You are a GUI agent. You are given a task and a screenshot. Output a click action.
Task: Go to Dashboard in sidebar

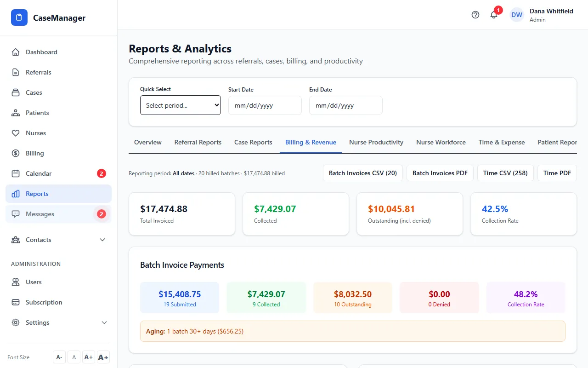58,52
